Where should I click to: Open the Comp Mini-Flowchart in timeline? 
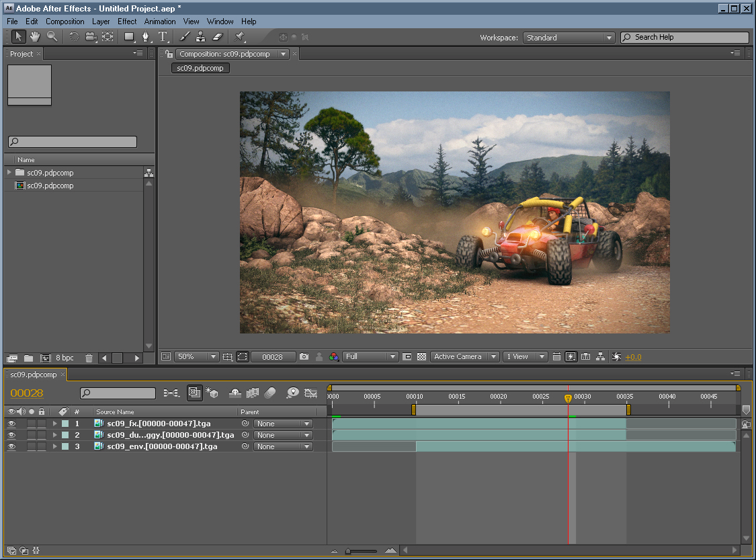(171, 393)
